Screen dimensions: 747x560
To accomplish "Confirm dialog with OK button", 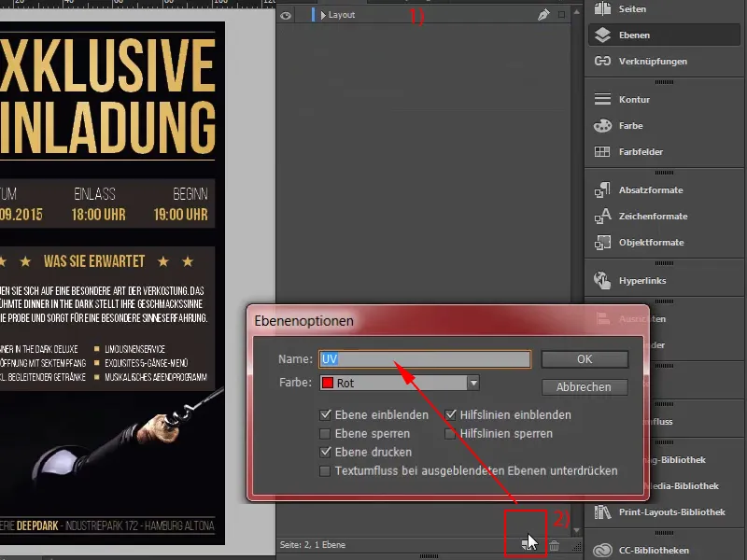I will point(585,359).
